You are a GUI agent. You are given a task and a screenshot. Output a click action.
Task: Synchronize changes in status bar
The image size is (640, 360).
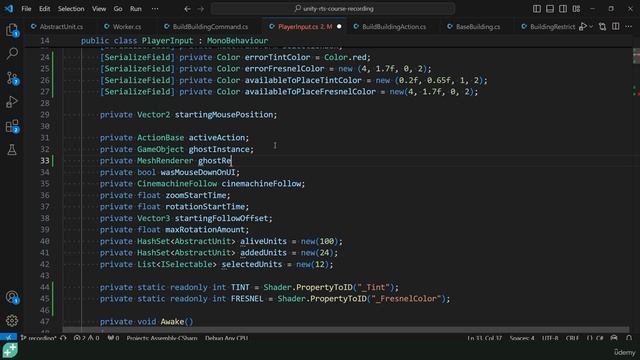(x=63, y=338)
